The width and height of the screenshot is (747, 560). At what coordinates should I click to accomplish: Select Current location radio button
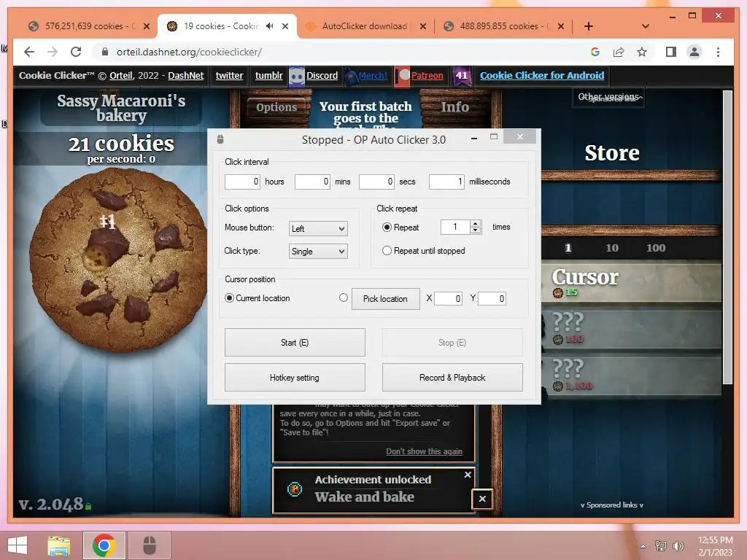point(229,298)
